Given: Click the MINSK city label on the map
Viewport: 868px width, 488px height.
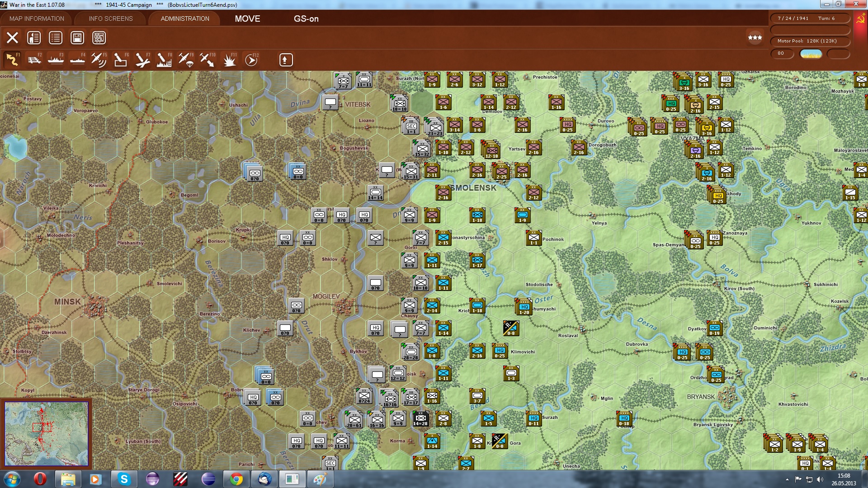Looking at the screenshot, I should pos(67,301).
